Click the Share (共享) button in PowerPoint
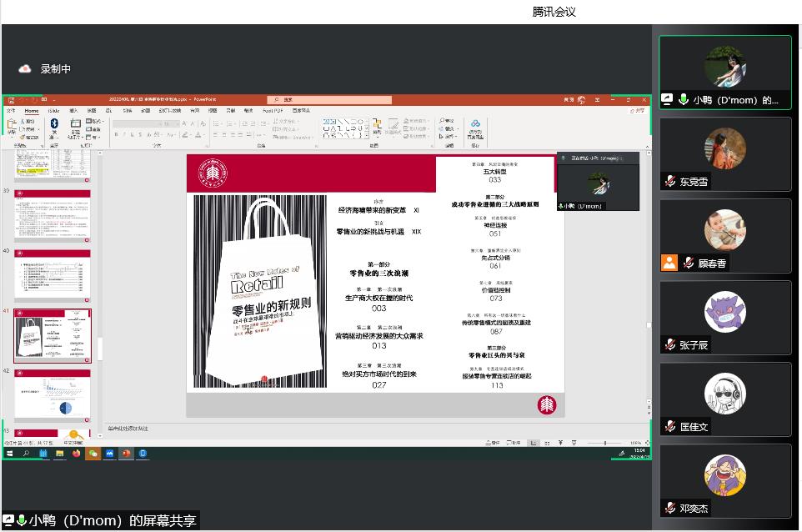Viewport: 802px width, 532px height. 638,110
